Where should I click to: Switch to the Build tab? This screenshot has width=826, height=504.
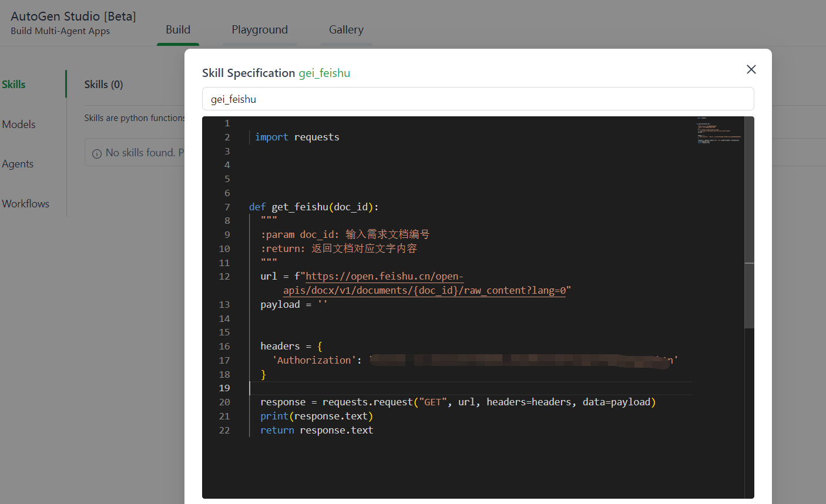[178, 30]
